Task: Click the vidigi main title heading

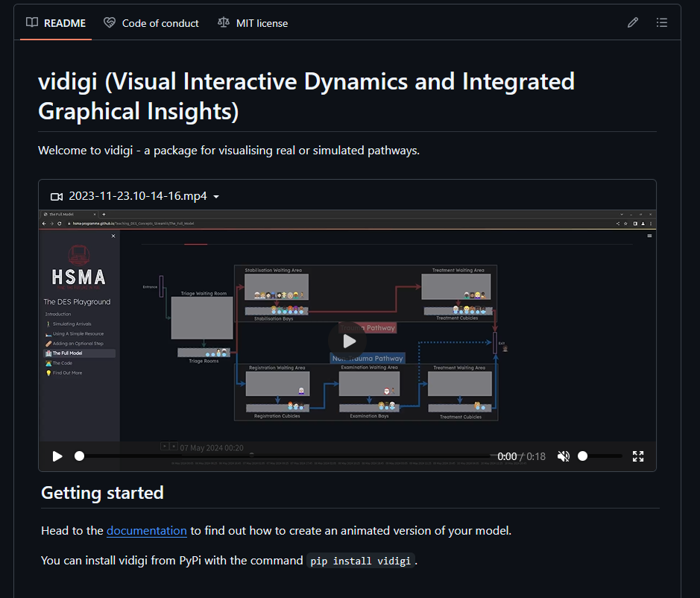Action: coord(306,95)
